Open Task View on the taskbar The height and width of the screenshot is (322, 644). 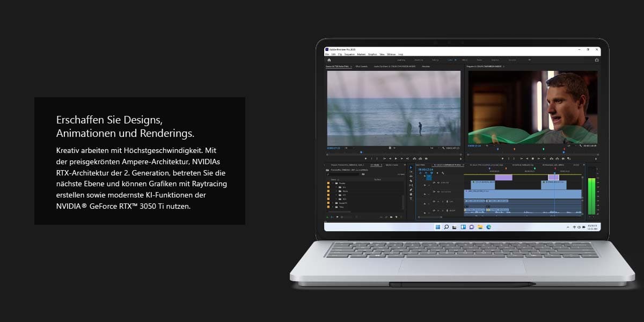coord(455,227)
